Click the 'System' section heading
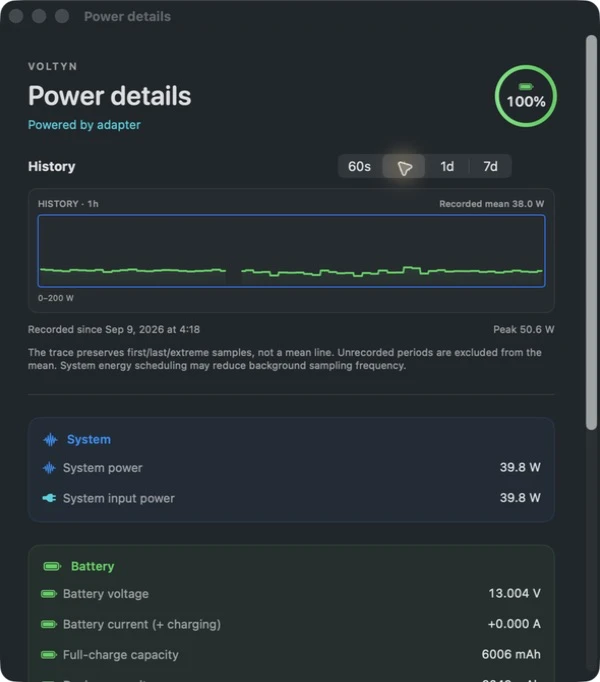 click(x=89, y=439)
